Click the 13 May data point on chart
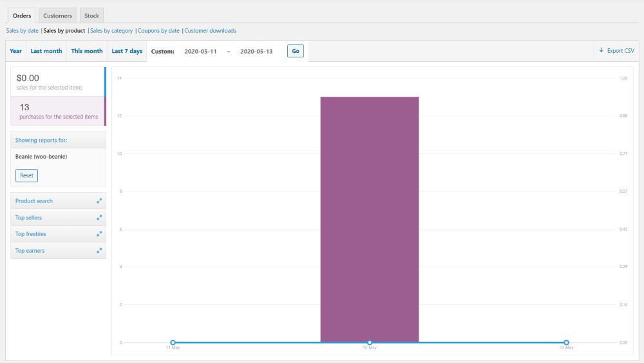The width and height of the screenshot is (644, 363). 566,342
